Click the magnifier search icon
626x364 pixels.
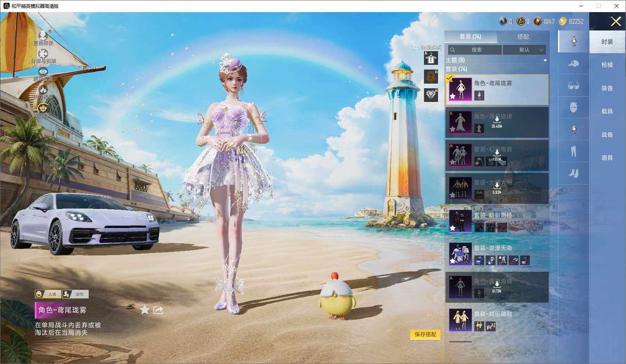(x=453, y=50)
